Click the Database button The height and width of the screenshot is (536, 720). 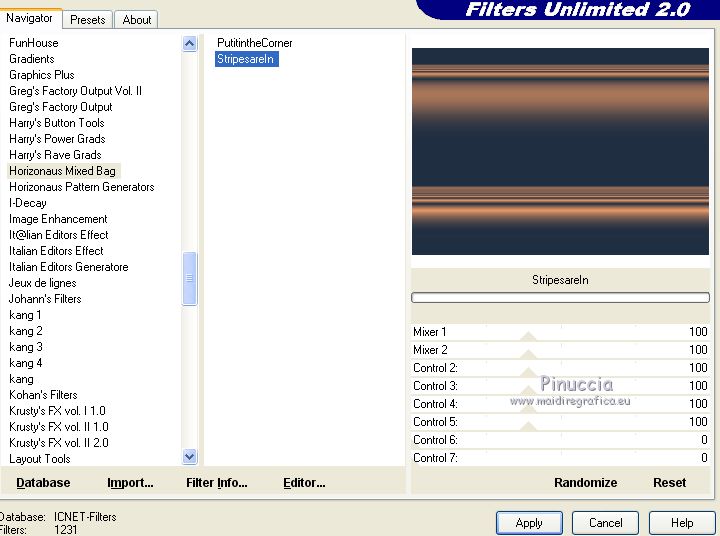click(43, 483)
